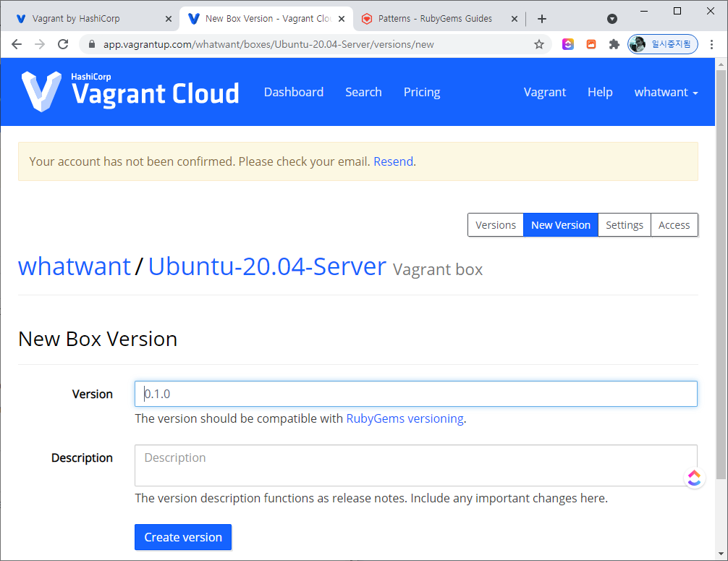Open the Chrome three-dot menu
The width and height of the screenshot is (728, 561).
coord(712,44)
